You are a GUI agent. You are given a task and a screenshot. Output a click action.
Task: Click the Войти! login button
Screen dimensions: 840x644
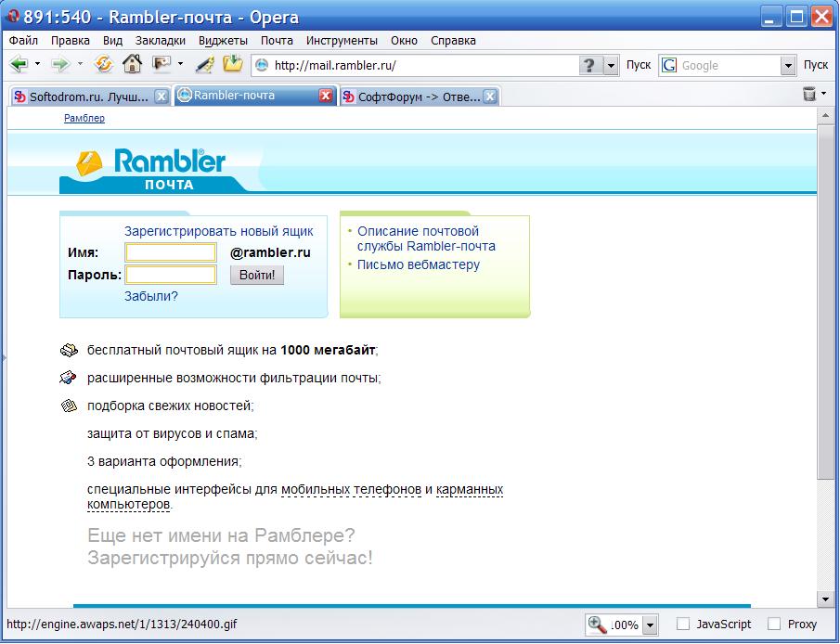pos(256,276)
